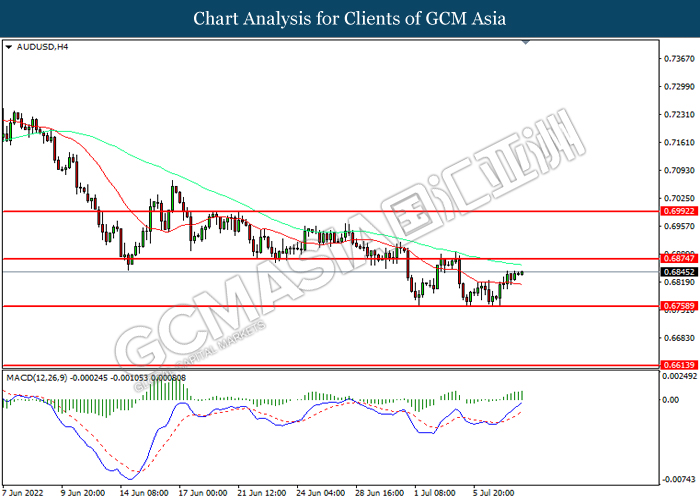Select the 0.68747 resistance level label

(679, 258)
